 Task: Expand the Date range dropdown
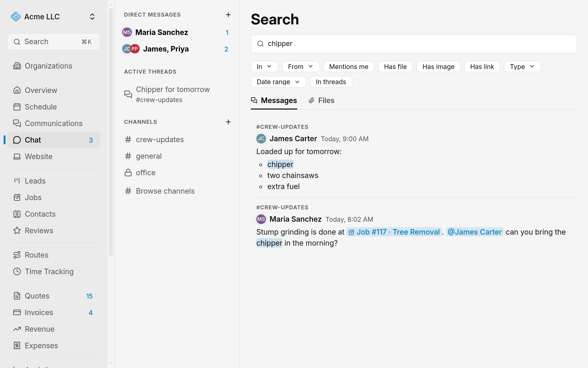coord(278,82)
